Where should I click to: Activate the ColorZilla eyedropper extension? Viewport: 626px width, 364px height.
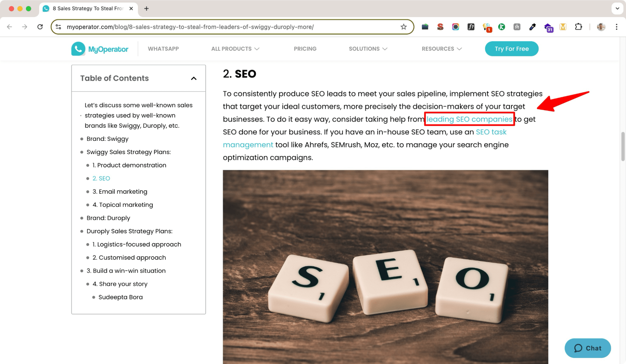pos(532,27)
